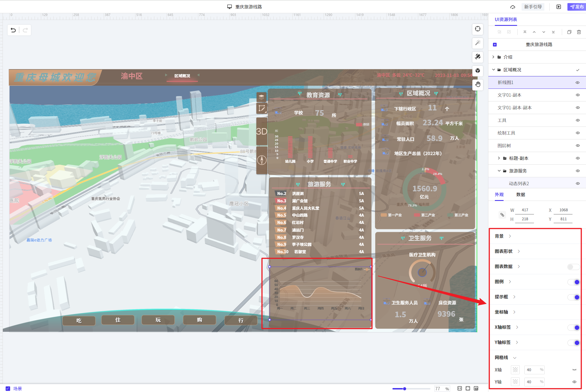
Task: Switch to the 数据 tab
Action: pos(520,194)
